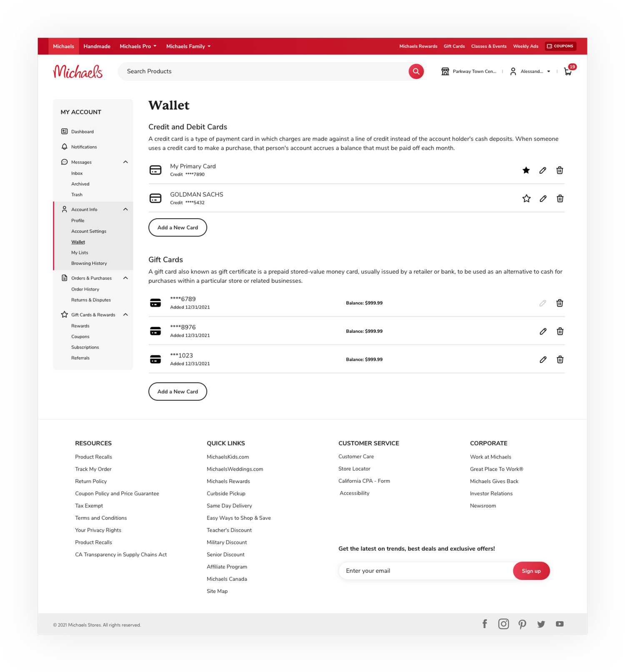Click the Search Products field
This screenshot has height=672, width=625.
(271, 71)
